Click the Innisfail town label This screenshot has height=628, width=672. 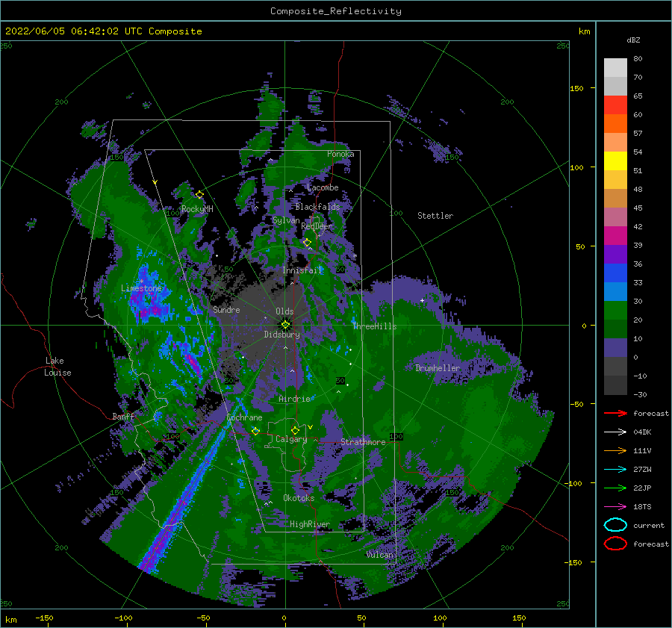[x=302, y=270]
